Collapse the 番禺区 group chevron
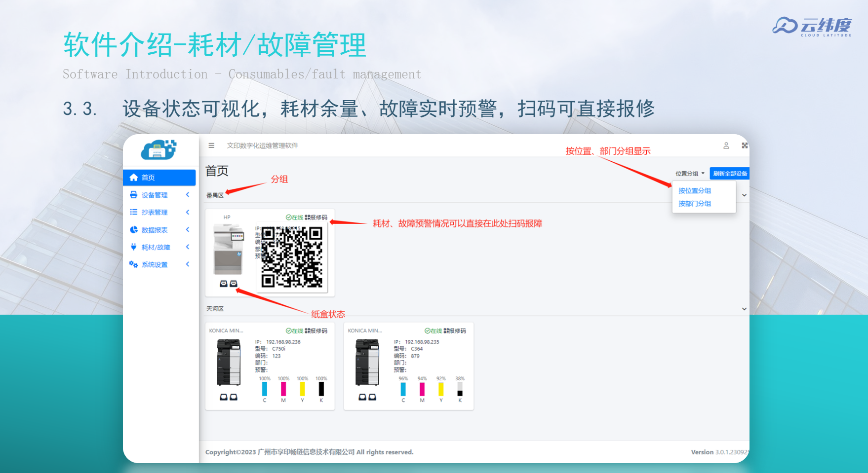The height and width of the screenshot is (473, 868). 744,195
